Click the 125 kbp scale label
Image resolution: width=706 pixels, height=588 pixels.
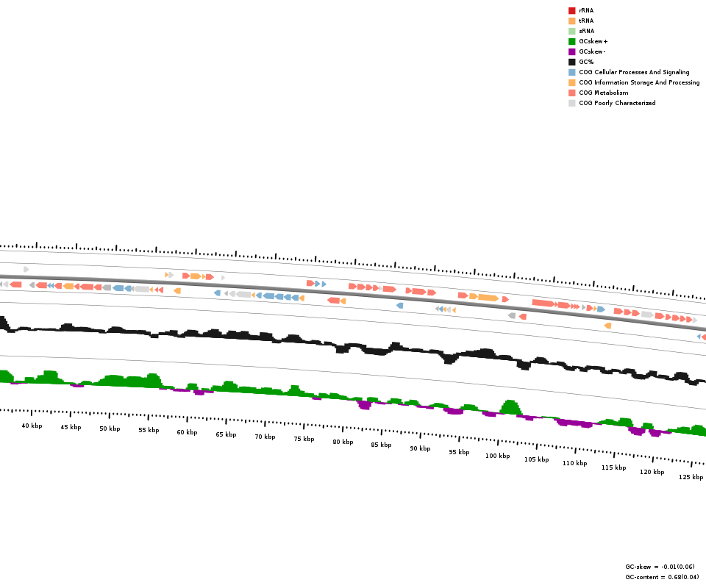pyautogui.click(x=691, y=477)
